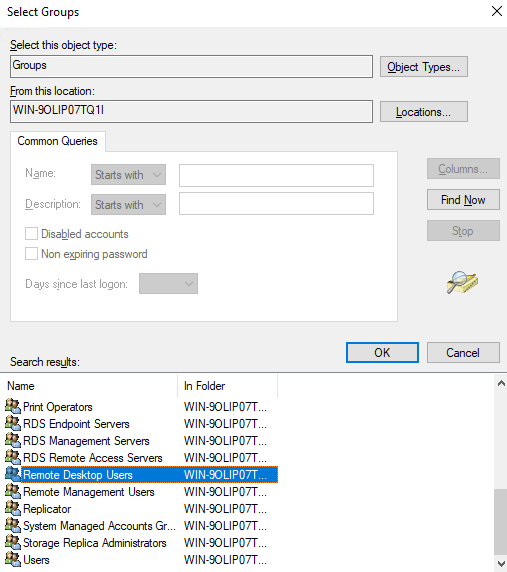Click the Print Operators group icon

pyautogui.click(x=13, y=406)
